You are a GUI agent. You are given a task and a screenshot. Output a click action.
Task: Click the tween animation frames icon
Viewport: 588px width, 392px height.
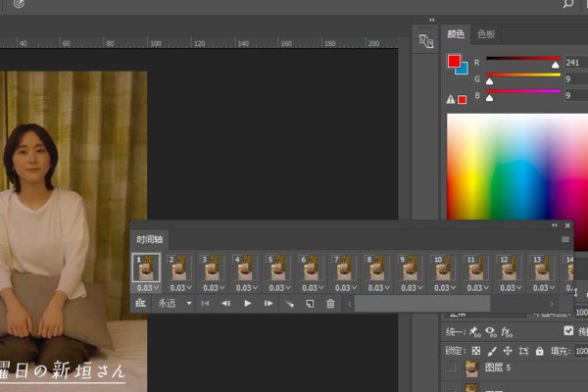[x=289, y=304]
